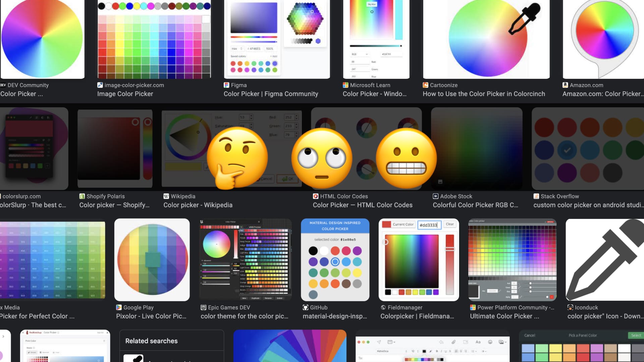Click the Google Play site favicon
The width and height of the screenshot is (644, 362).
(119, 307)
